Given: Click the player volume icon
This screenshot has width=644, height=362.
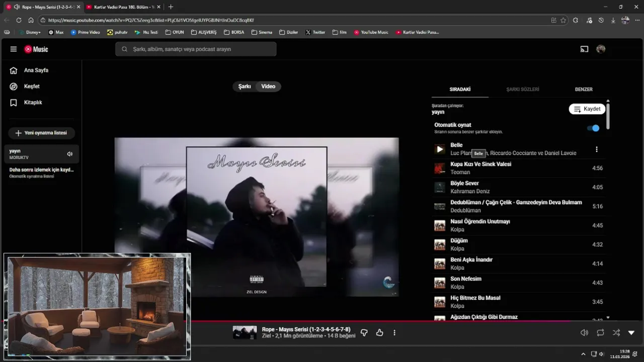Looking at the screenshot, I should [x=584, y=332].
